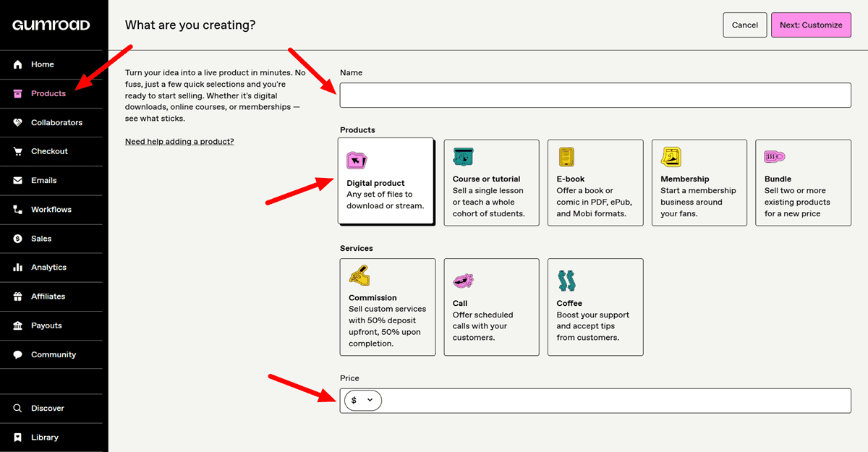Click the Collaborators handshake icon
868x452 pixels.
pos(18,122)
